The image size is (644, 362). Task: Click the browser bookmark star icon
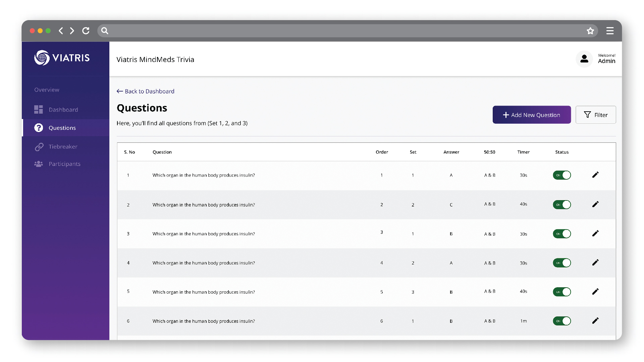coord(590,31)
